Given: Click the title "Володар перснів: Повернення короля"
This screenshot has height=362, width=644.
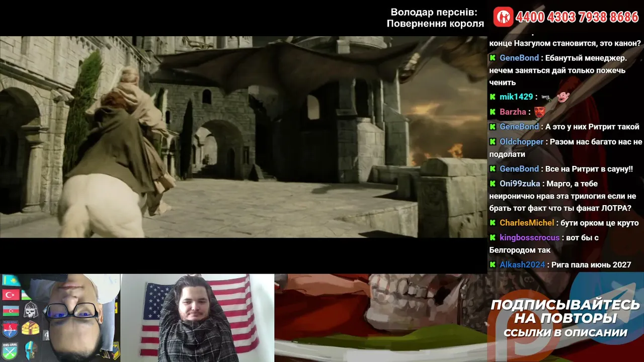Looking at the screenshot, I should pos(435,18).
